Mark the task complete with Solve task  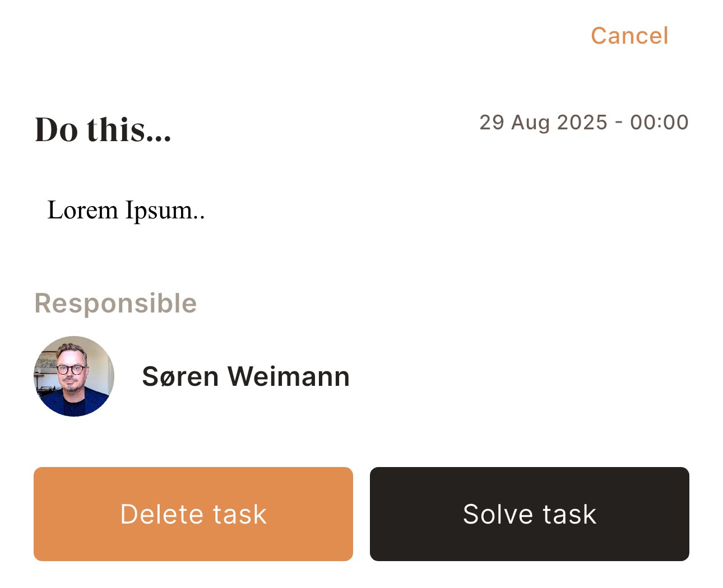[x=529, y=514]
